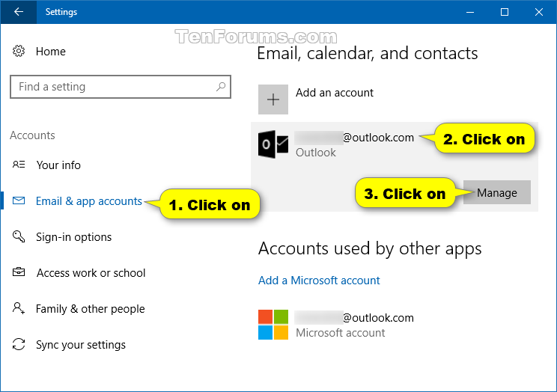The image size is (557, 392).
Task: Click the key icon for Sign-in options
Action: point(19,236)
